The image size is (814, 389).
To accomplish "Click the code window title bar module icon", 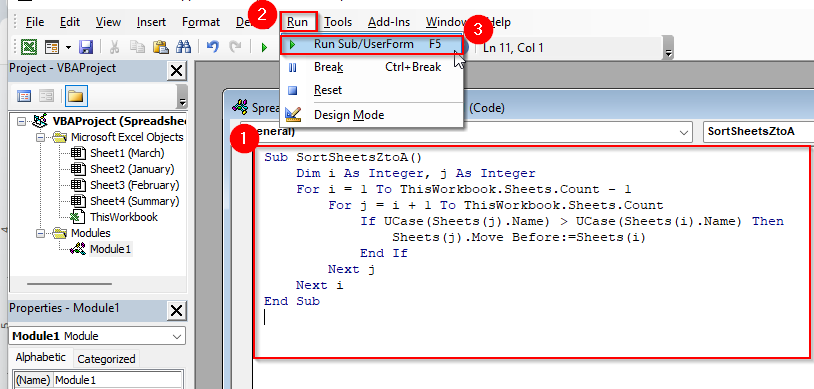I will pyautogui.click(x=240, y=108).
